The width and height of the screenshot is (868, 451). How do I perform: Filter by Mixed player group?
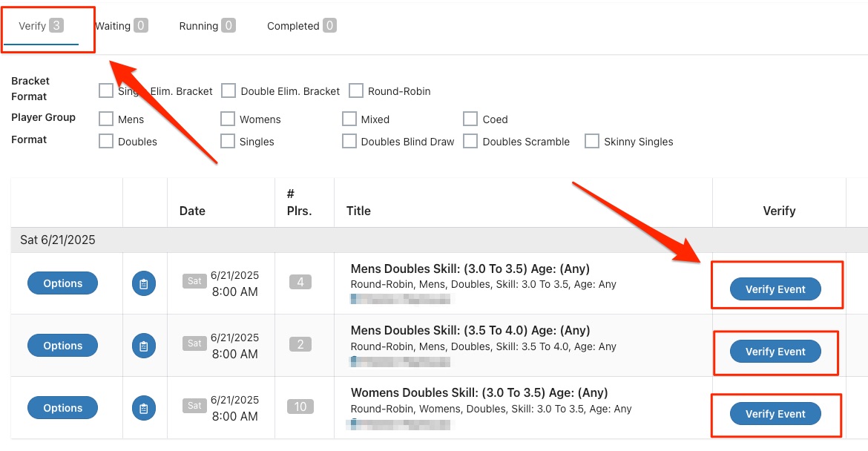click(x=349, y=119)
